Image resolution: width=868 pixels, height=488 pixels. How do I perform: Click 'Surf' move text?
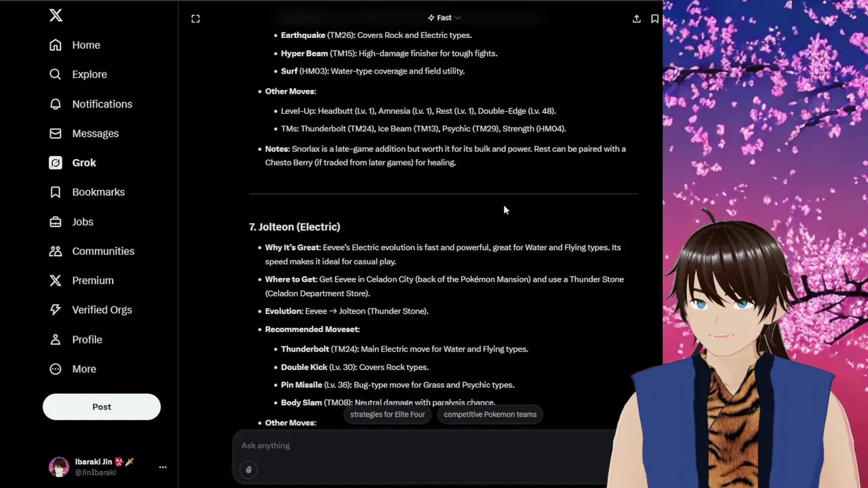click(x=289, y=71)
